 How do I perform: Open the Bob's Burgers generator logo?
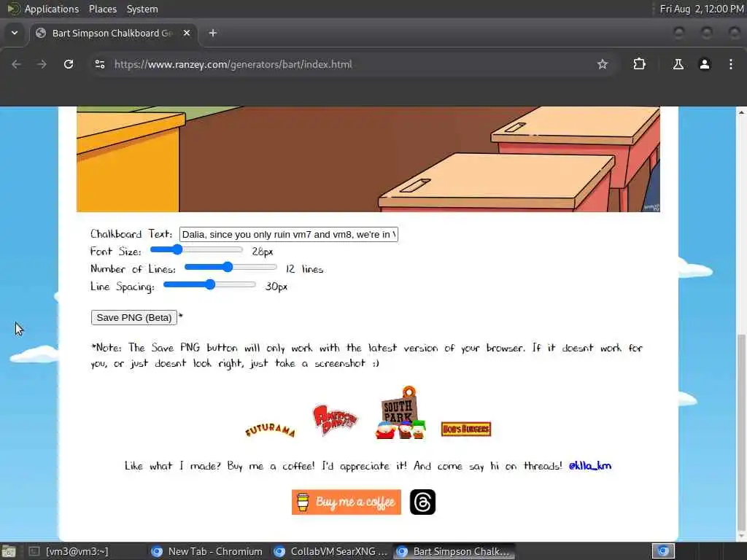pos(466,429)
